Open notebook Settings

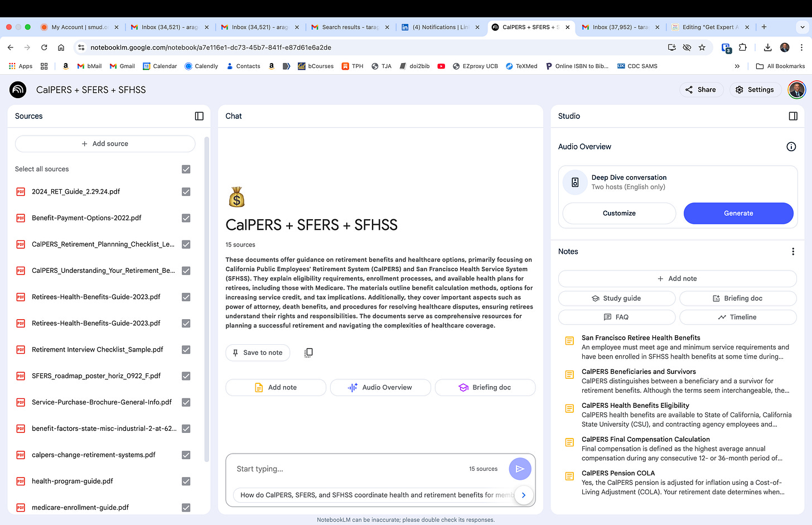(755, 89)
